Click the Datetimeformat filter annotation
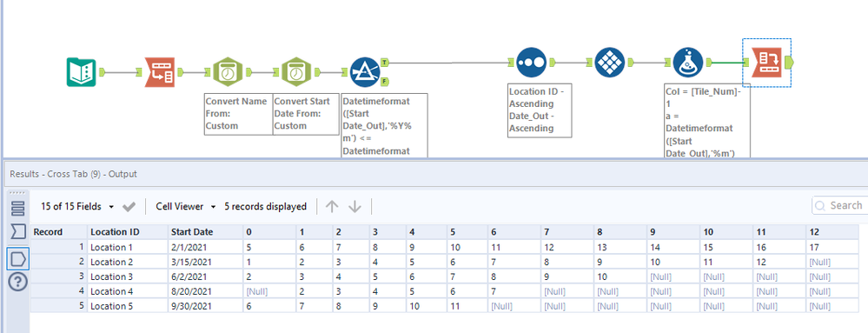This screenshot has width=868, height=333. point(385,125)
